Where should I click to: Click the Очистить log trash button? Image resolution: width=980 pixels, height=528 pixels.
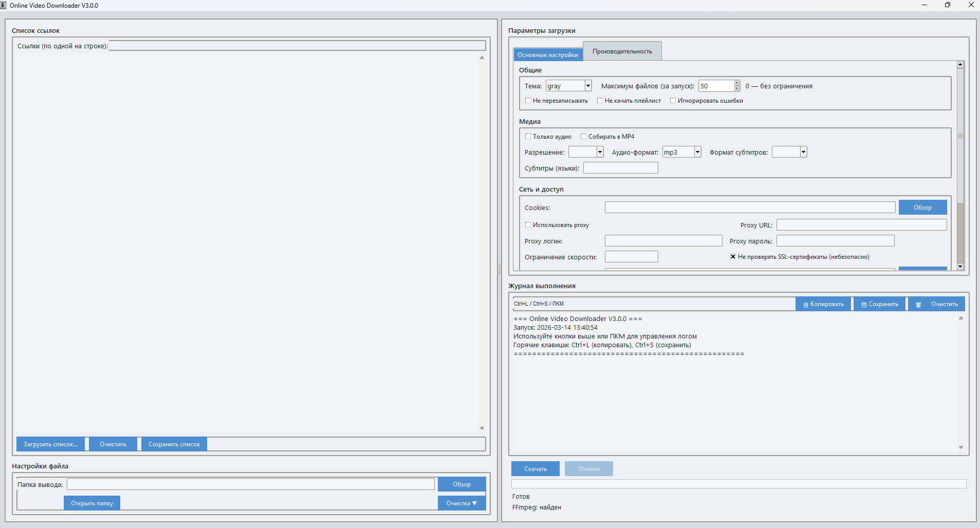pos(936,304)
